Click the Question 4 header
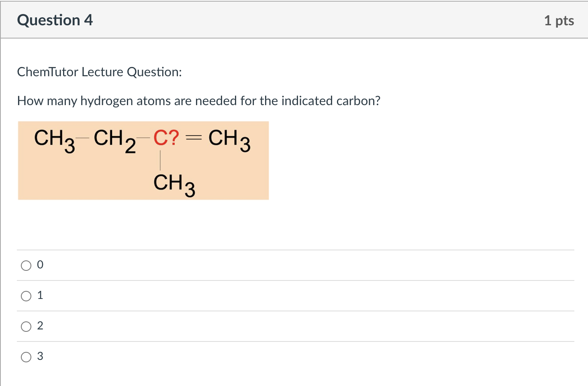588x386 pixels. (x=55, y=20)
